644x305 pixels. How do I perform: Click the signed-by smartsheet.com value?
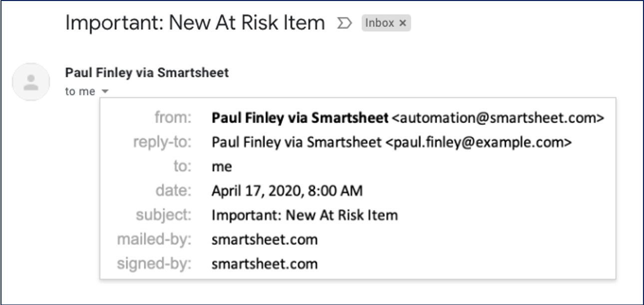[x=265, y=263]
